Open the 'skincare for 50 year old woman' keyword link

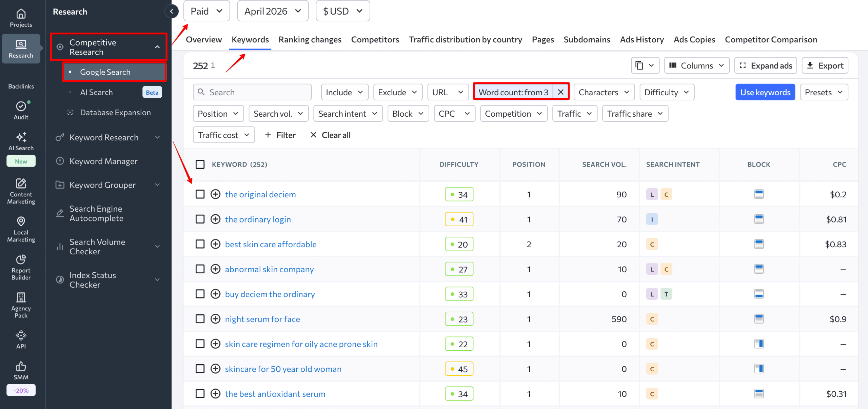coord(283,369)
